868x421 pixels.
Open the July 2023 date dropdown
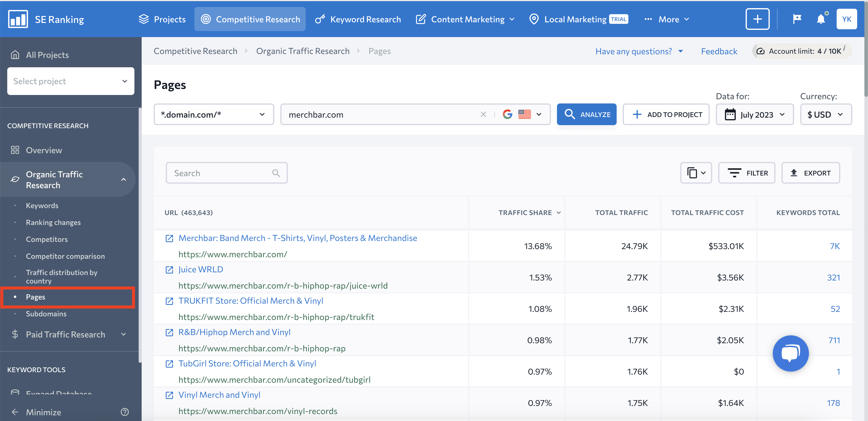click(754, 114)
